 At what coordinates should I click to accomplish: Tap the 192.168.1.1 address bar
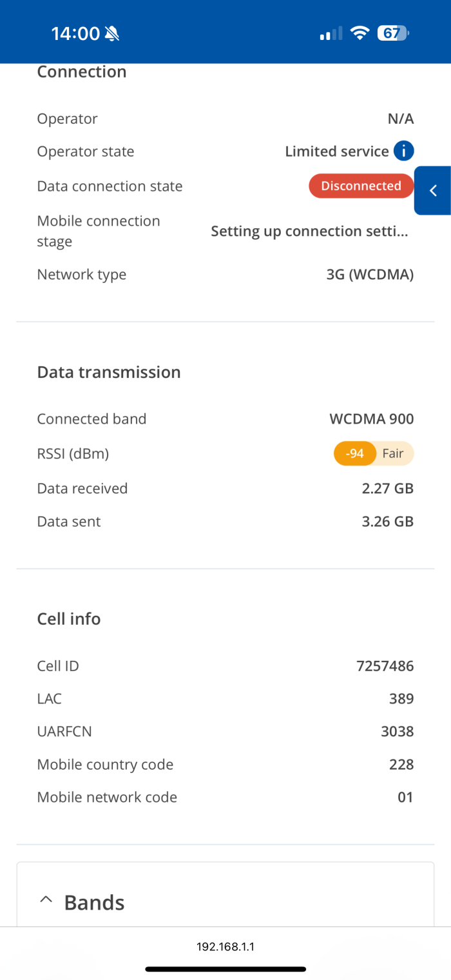225,946
